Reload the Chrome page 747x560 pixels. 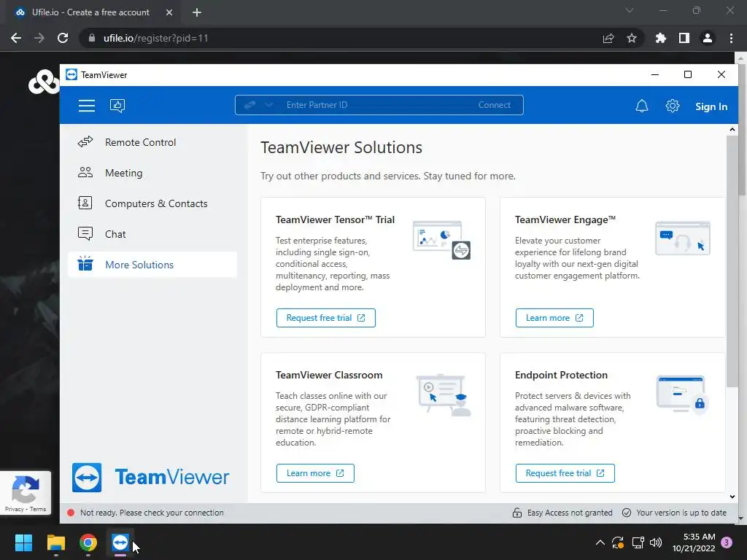point(63,38)
